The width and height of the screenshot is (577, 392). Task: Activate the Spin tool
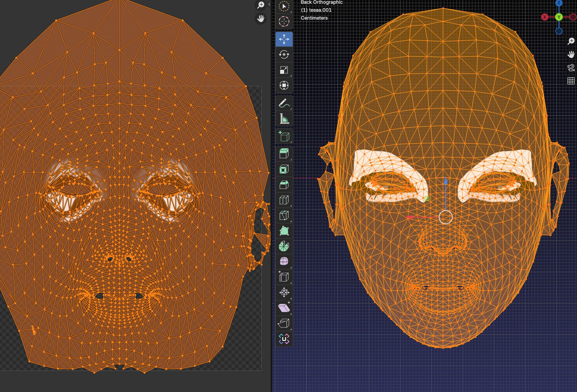pyautogui.click(x=284, y=246)
